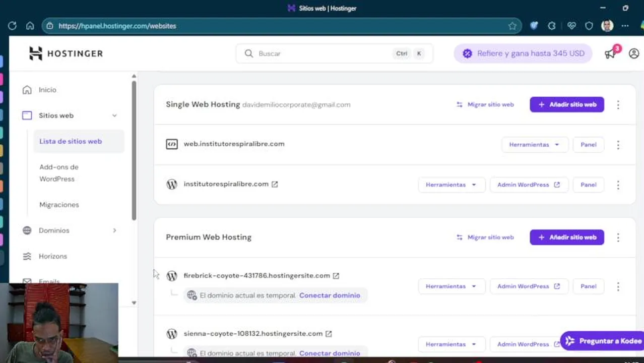This screenshot has width=644, height=363.
Task: Click Migrar sitio web in Single Web Hosting
Action: click(x=485, y=104)
